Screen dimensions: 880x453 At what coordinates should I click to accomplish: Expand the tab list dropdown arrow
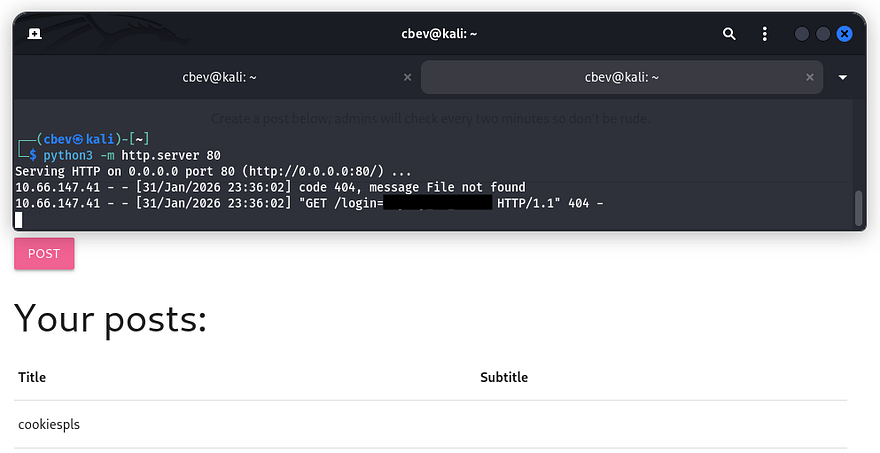(x=843, y=77)
